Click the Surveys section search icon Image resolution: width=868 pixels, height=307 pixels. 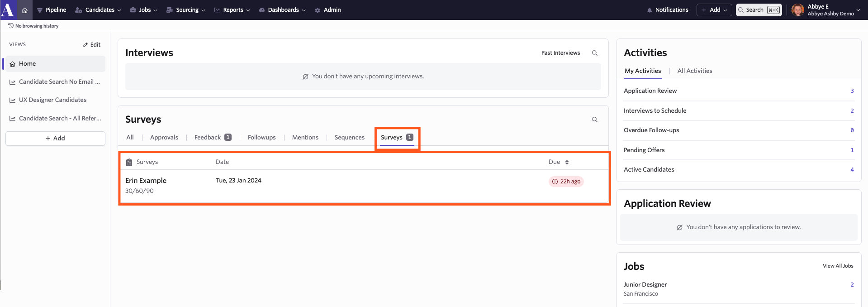coord(595,120)
